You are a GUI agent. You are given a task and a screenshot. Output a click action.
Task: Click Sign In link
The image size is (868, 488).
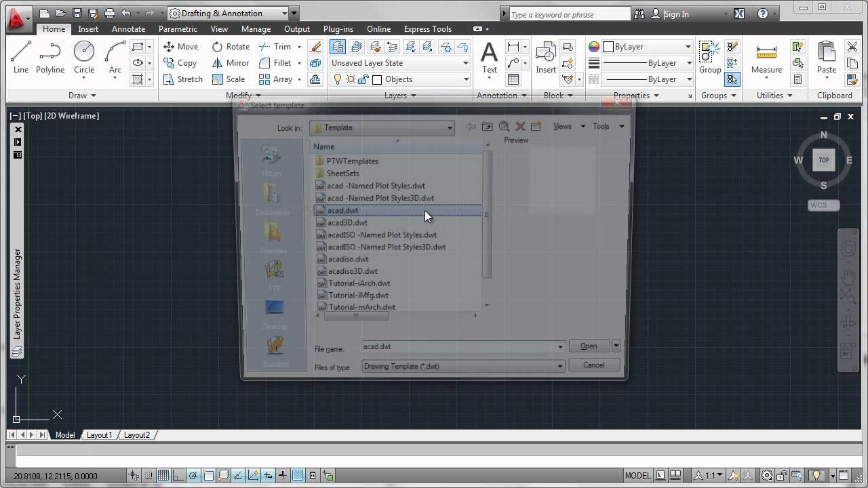point(676,14)
